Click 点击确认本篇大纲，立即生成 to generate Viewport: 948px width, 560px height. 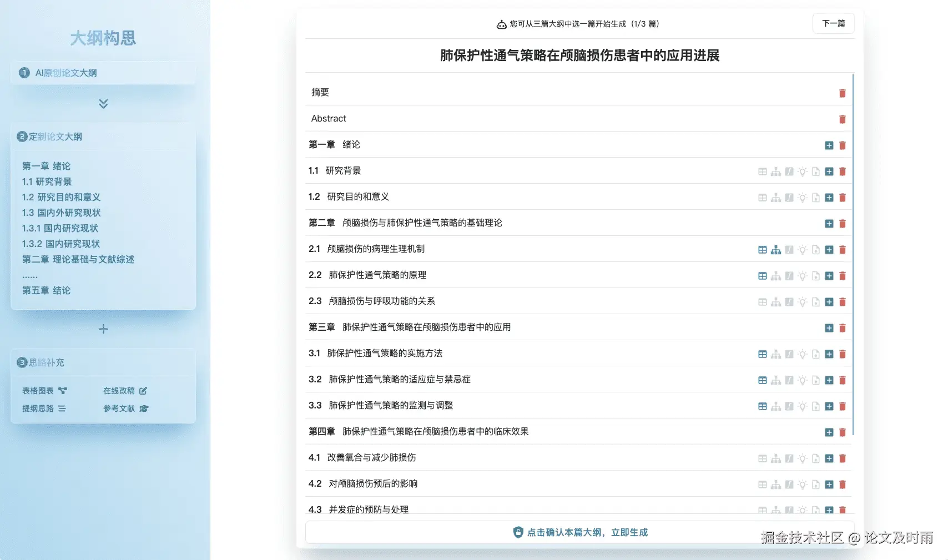coord(579,532)
